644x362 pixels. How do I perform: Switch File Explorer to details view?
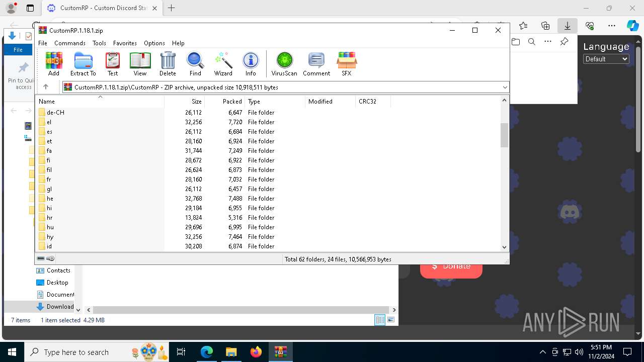[380, 320]
